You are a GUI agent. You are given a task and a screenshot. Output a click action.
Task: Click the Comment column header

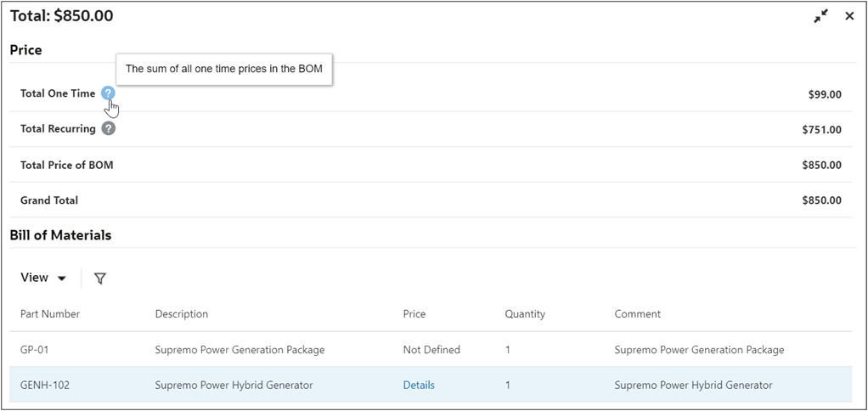click(638, 314)
